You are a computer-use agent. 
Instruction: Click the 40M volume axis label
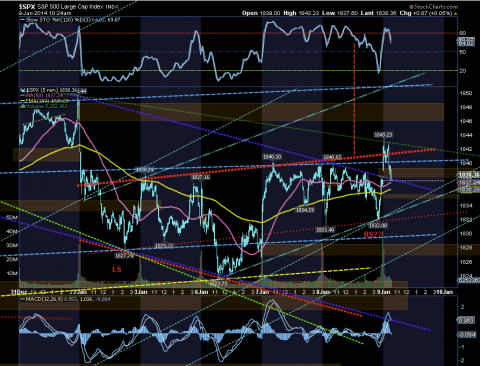pyautogui.click(x=11, y=231)
